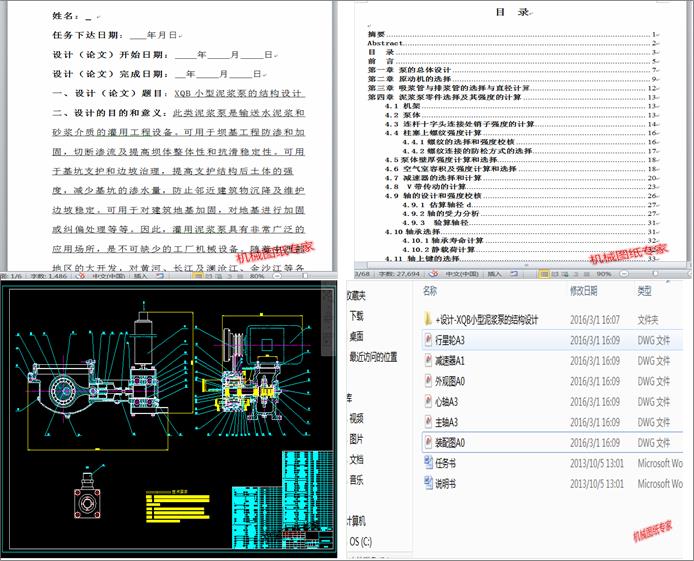Screen dimensions: 694x561
Task: Select the DWG file icon of 心轴A3
Action: (428, 401)
